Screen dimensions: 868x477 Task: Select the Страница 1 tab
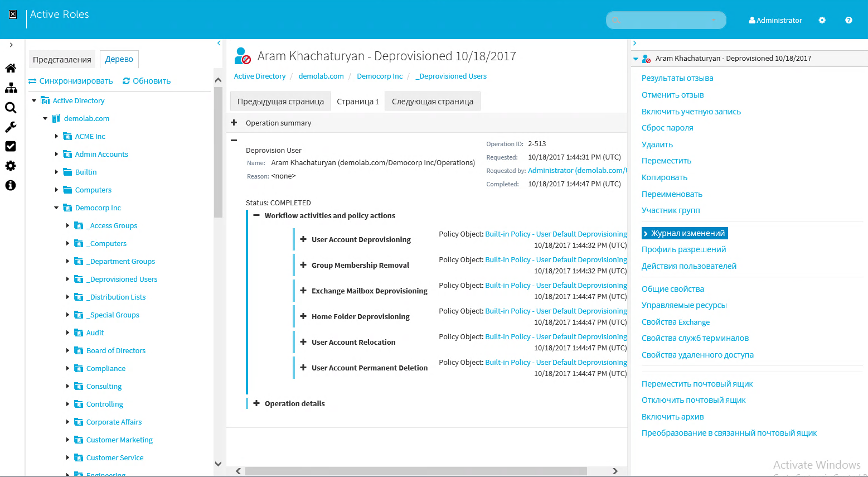358,102
